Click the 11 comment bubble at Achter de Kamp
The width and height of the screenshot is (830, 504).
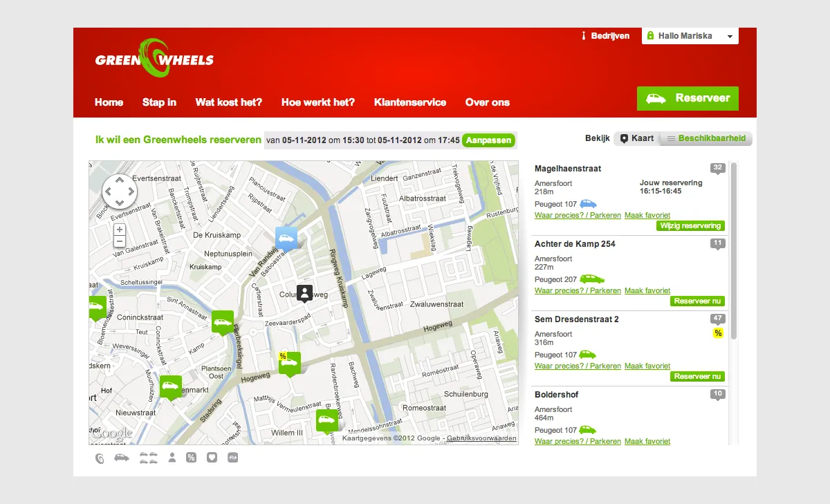tap(717, 243)
